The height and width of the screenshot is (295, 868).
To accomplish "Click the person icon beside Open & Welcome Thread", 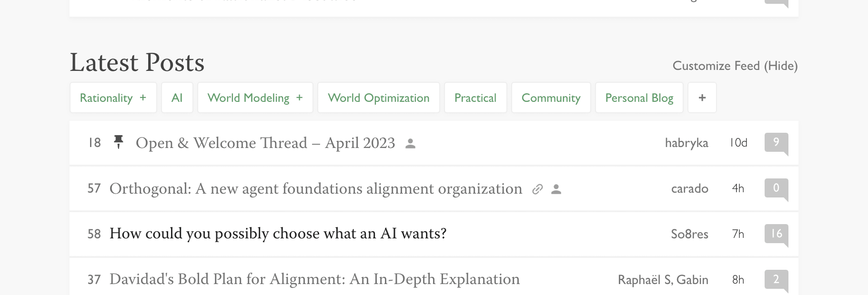I will click(x=410, y=143).
